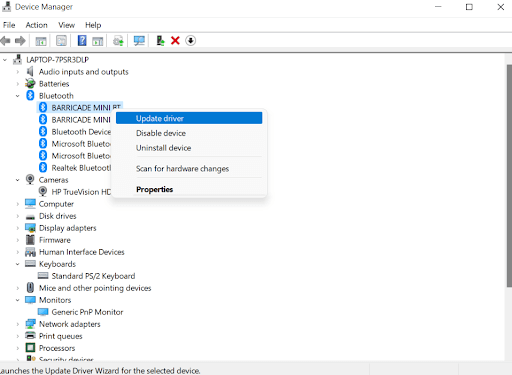Screen dimensions: 512x375
Task: Click the Computer category icon
Action: point(30,204)
